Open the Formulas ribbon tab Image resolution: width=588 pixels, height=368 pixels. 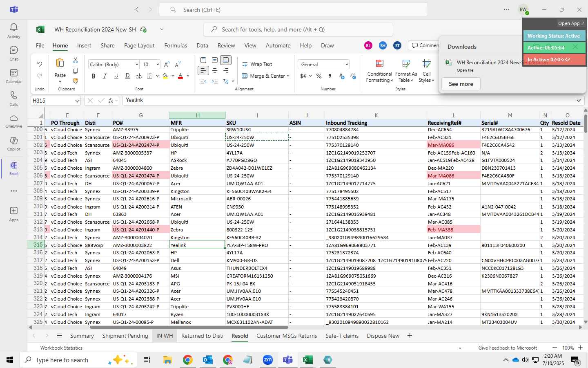click(176, 45)
